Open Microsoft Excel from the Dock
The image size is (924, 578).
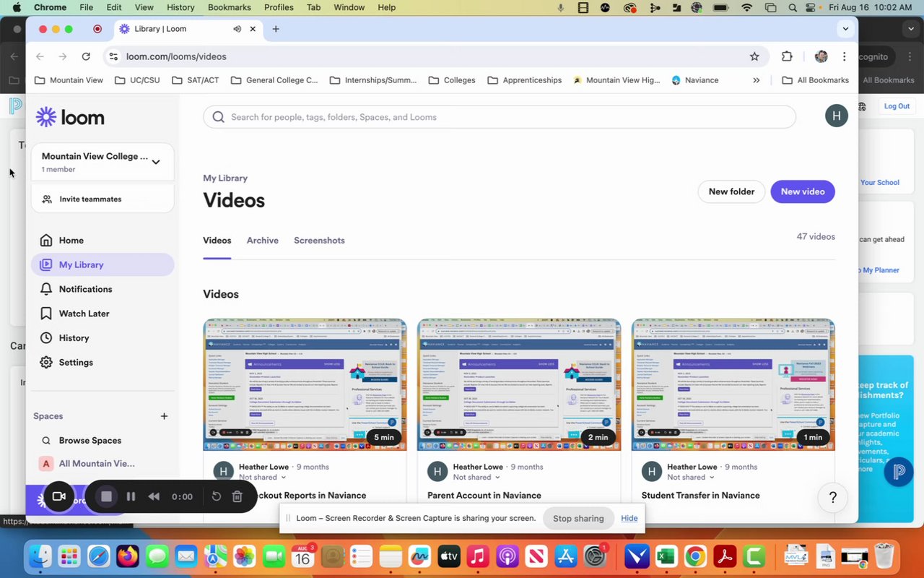[x=666, y=556]
